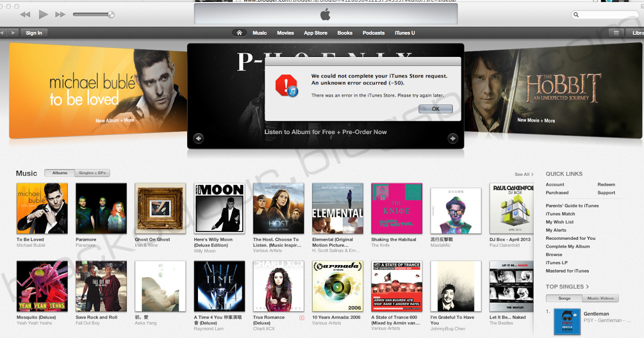Screen dimensions: 644x338
Task: Open the To Be Loved album cover
Action: click(42, 209)
